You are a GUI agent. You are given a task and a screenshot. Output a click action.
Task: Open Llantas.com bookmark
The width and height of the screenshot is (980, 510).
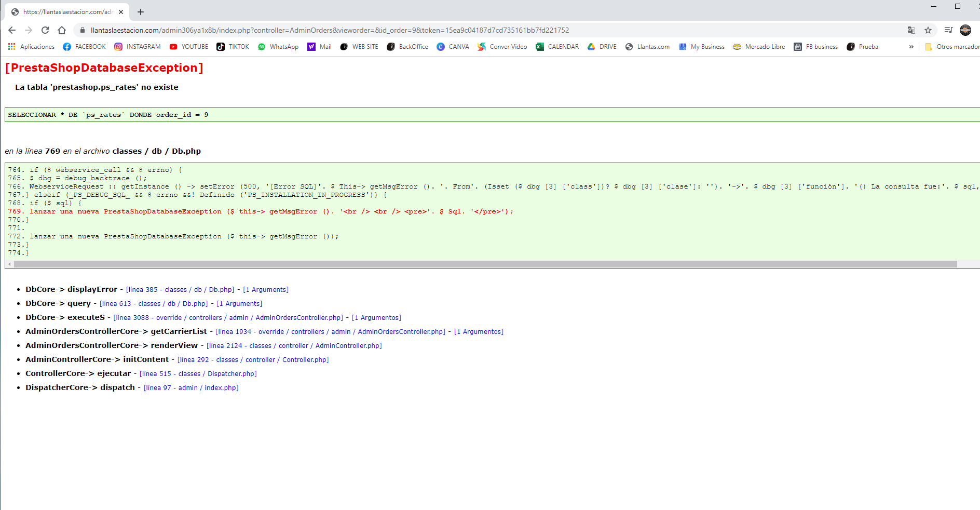647,47
